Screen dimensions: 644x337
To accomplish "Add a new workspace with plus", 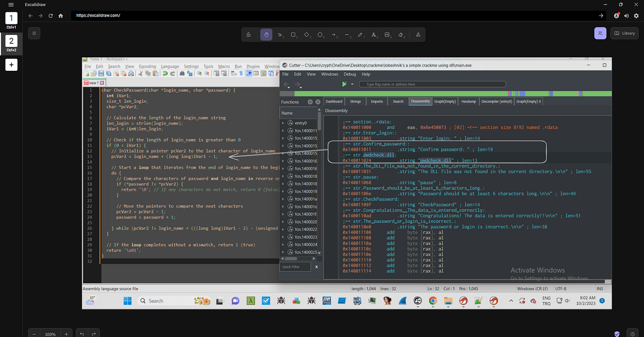I will tap(11, 65).
